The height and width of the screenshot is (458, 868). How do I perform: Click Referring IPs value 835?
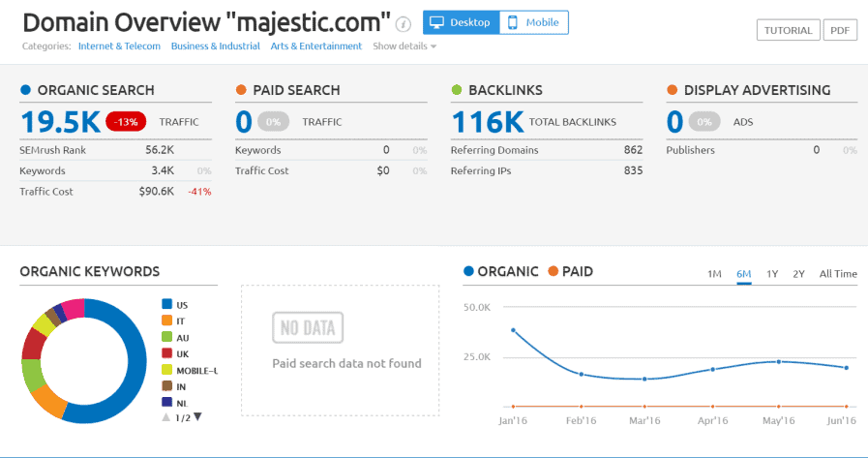633,170
